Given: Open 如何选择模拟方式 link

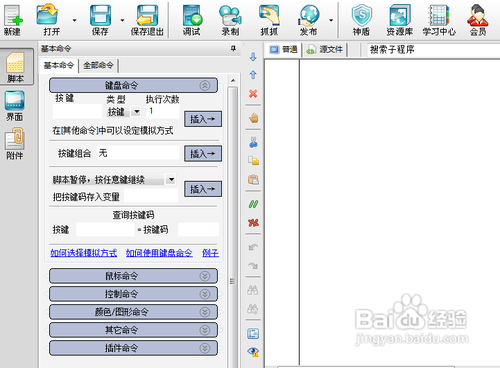Looking at the screenshot, I should pyautogui.click(x=84, y=253).
